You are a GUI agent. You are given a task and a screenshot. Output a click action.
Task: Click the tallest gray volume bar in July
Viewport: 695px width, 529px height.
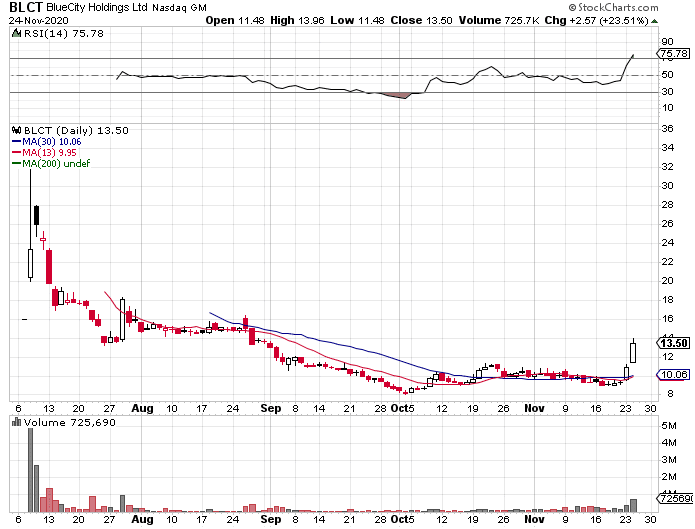tap(30, 470)
